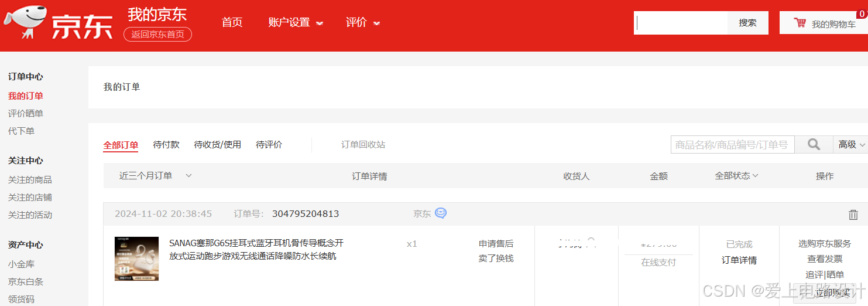The width and height of the screenshot is (868, 306).
Task: Click the 我的京东 header title
Action: pos(157,14)
